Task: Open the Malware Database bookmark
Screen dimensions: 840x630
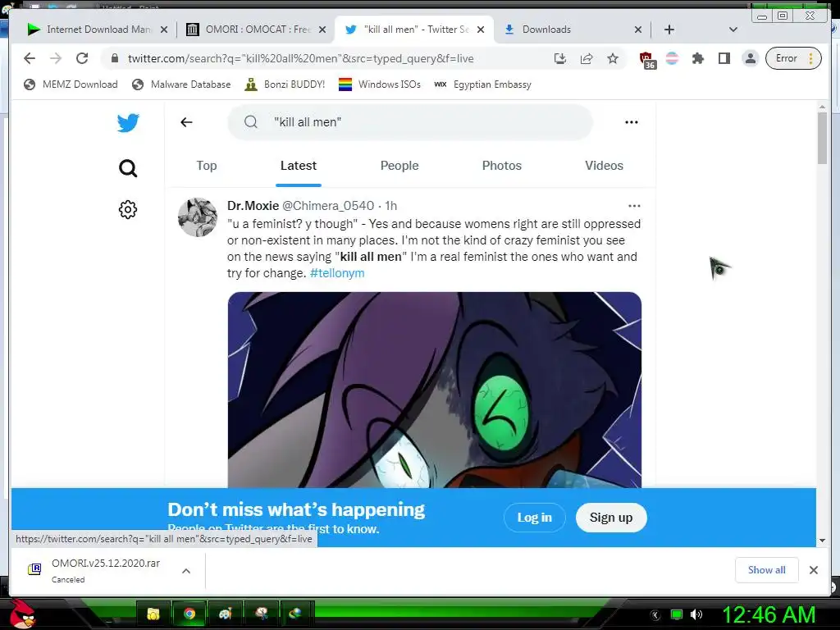Action: [x=181, y=84]
